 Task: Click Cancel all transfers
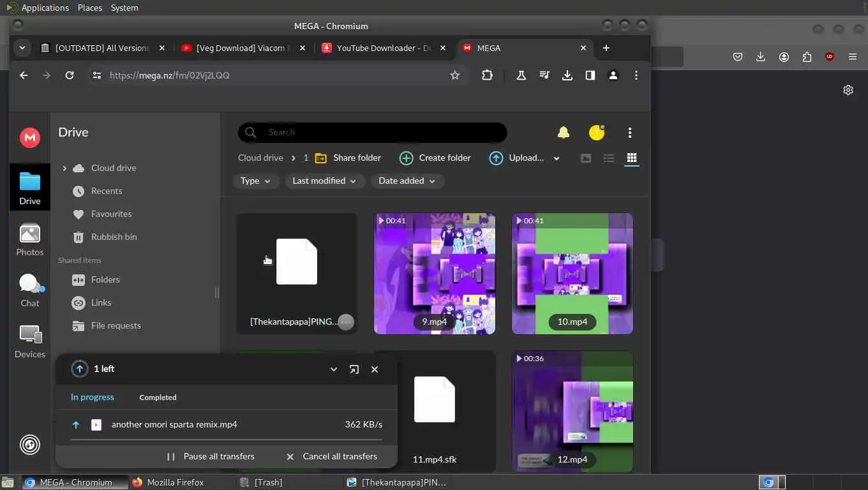[x=331, y=457]
